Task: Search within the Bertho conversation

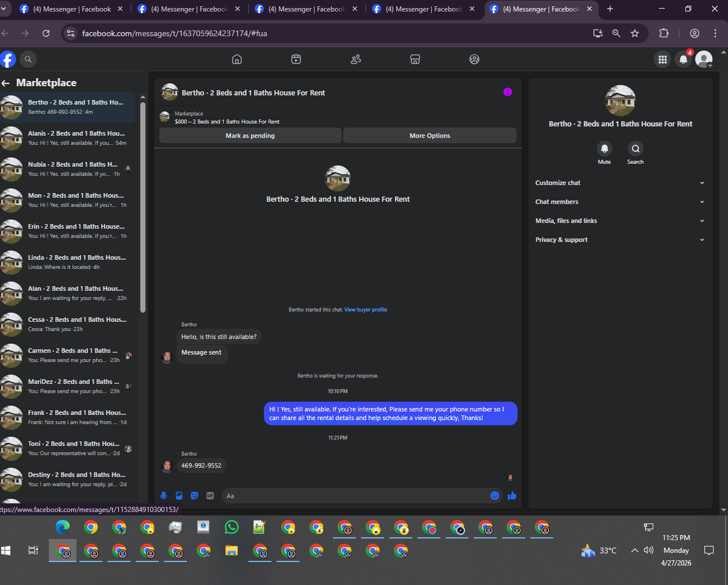Action: 635,149
